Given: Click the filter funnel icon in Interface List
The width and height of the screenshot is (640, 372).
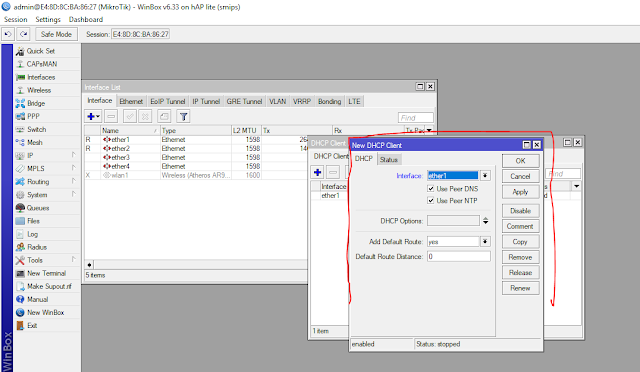Looking at the screenshot, I should click(x=184, y=117).
